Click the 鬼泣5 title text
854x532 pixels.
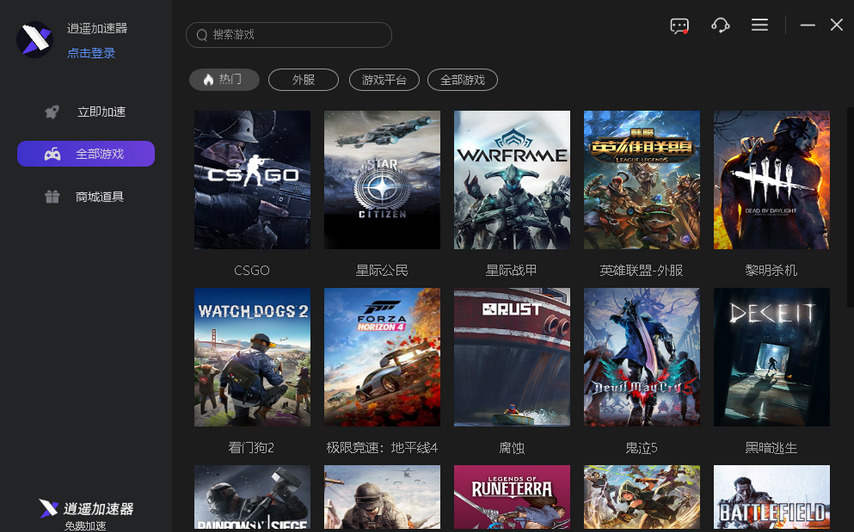tap(641, 448)
